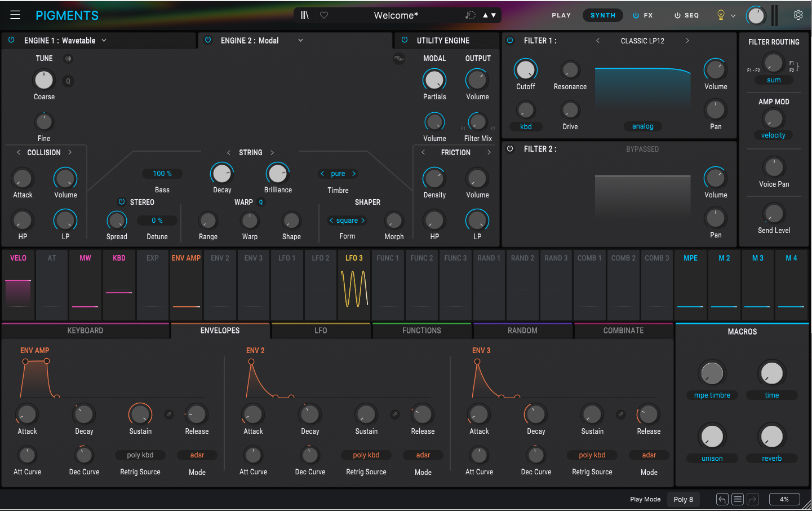This screenshot has width=812, height=511.
Task: Open the filter routing sum dropdown
Action: coord(774,80)
